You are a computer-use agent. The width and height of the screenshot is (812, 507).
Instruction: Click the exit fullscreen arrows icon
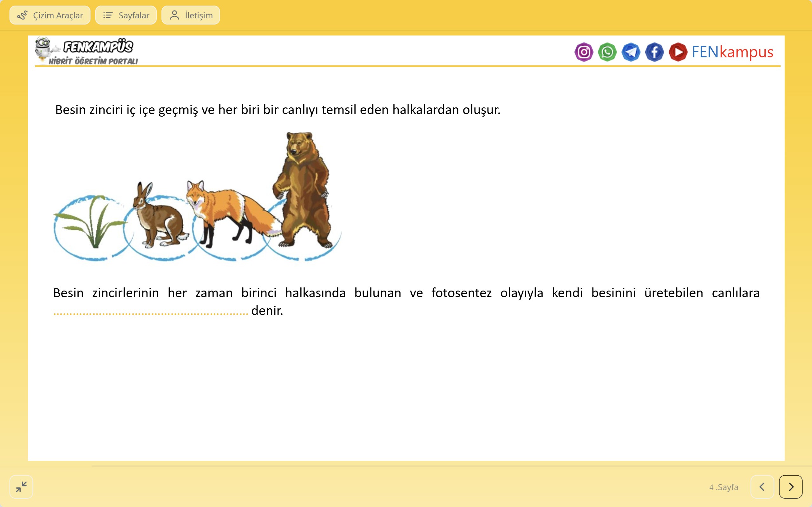(x=21, y=486)
